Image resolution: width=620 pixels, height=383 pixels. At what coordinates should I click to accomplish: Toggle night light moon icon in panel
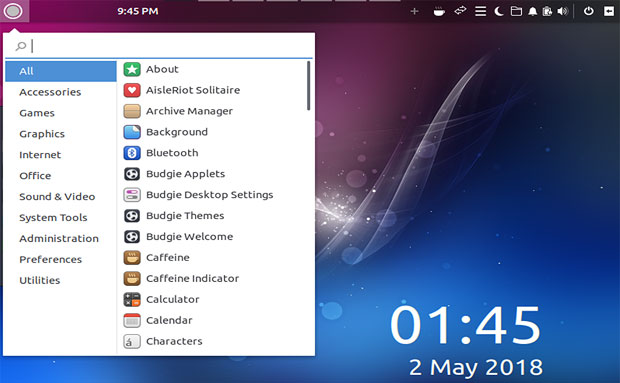[499, 11]
